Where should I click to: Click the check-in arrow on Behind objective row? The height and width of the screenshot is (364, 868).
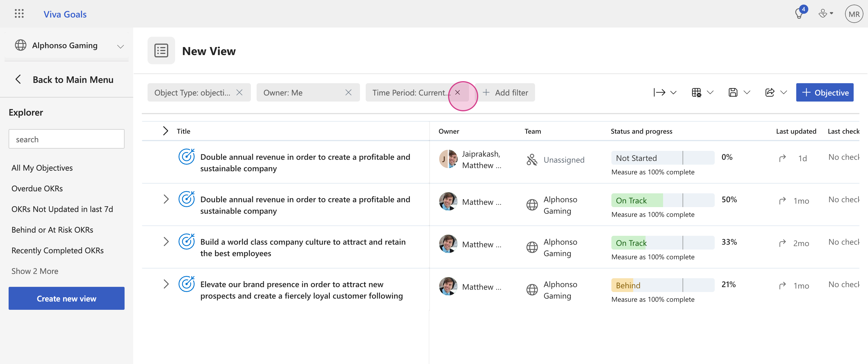782,285
